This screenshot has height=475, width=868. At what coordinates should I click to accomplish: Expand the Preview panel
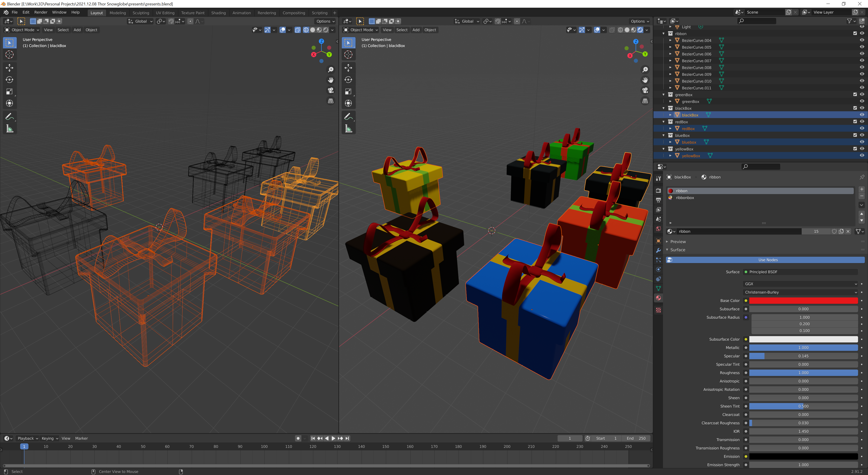(x=678, y=242)
